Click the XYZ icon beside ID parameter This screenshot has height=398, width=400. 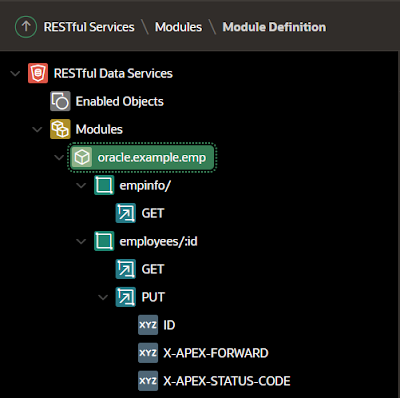(148, 325)
